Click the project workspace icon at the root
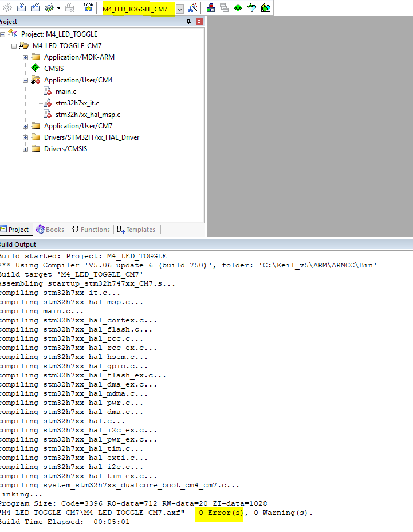Image resolution: width=413 pixels, height=532 pixels. (x=13, y=34)
